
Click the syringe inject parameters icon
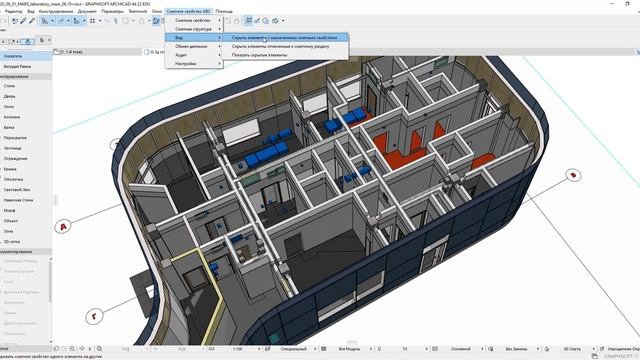point(32,20)
